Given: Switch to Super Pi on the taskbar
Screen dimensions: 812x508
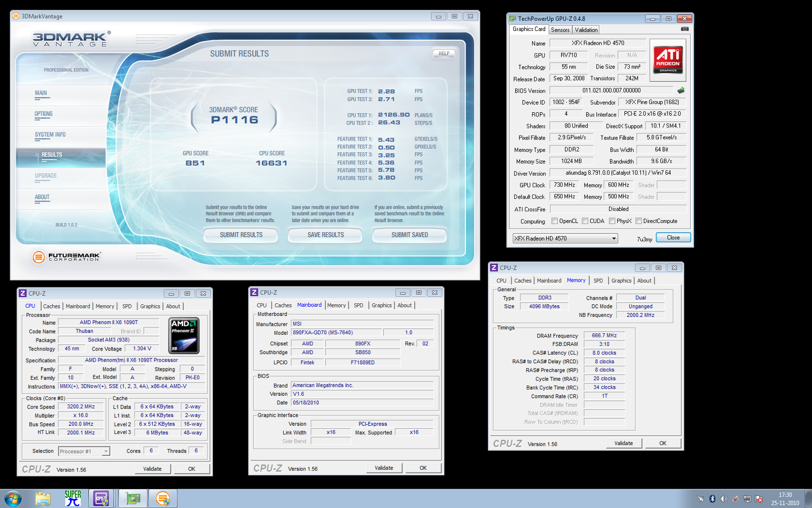Looking at the screenshot, I should (x=73, y=498).
